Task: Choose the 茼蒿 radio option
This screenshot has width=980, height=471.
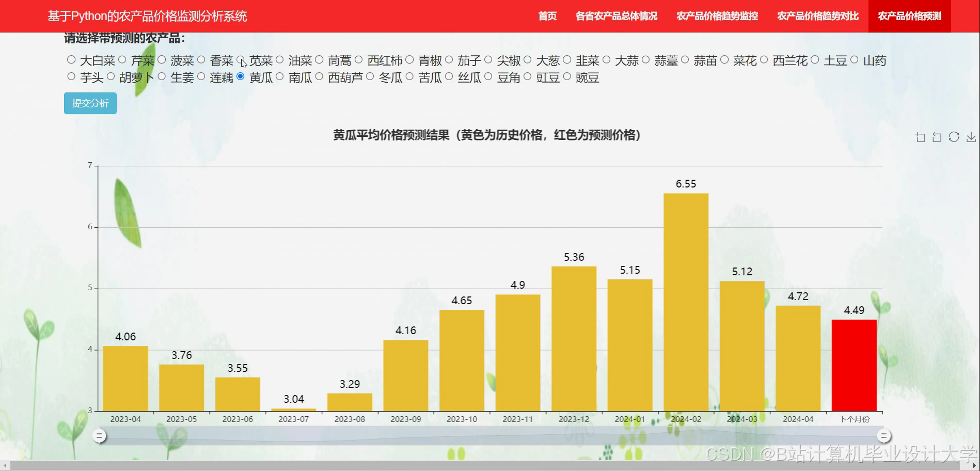Action: 319,60
